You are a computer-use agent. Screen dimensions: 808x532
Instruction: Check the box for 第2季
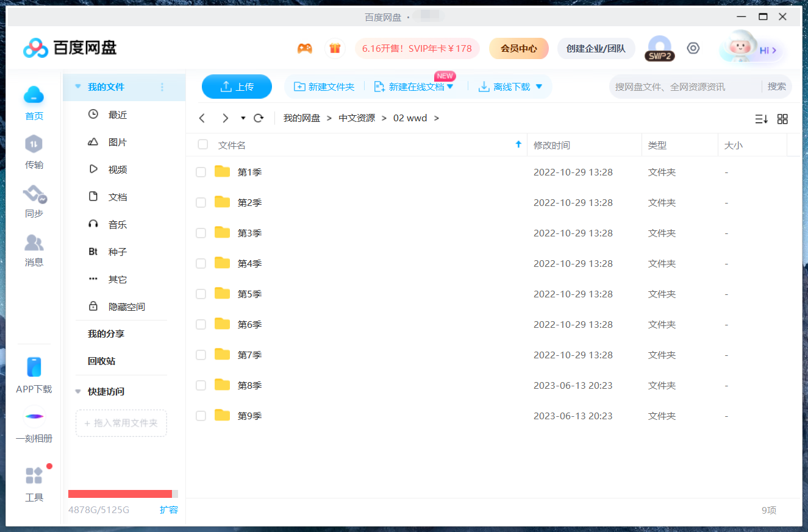(x=201, y=203)
